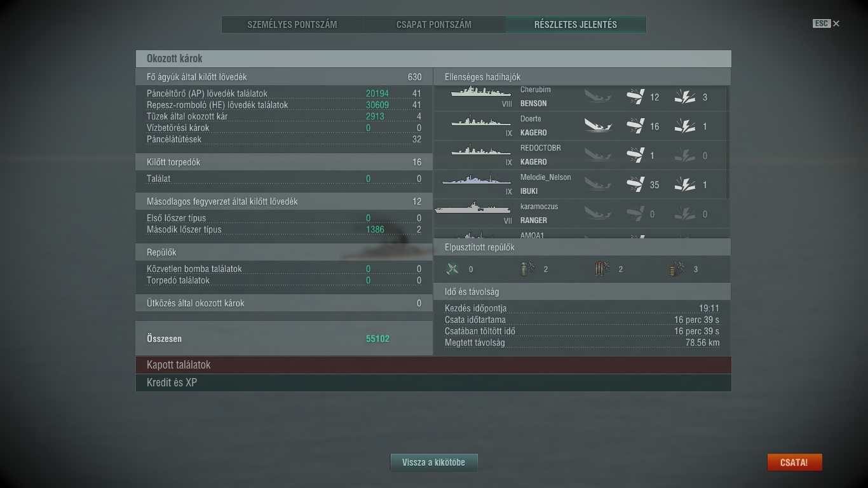Click the critical hits icon for Doerte KAGERO

pos(684,126)
